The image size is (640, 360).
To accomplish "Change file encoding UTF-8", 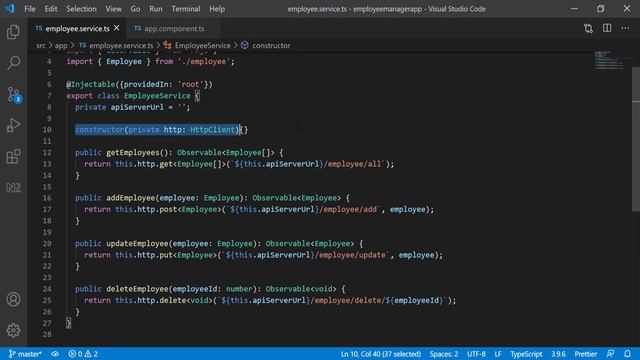I will [476, 354].
